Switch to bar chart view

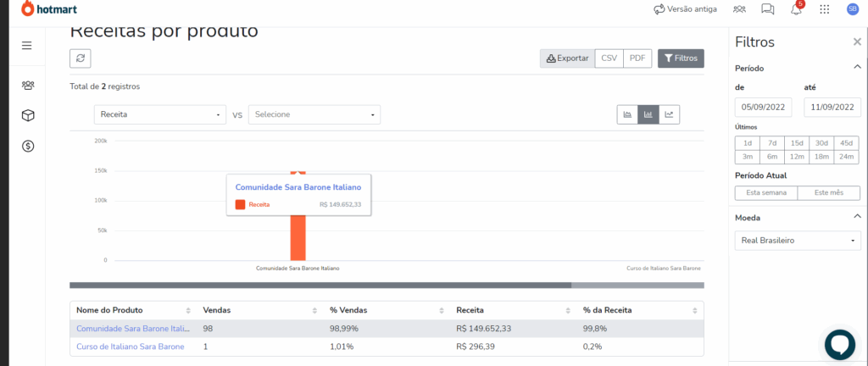click(648, 114)
